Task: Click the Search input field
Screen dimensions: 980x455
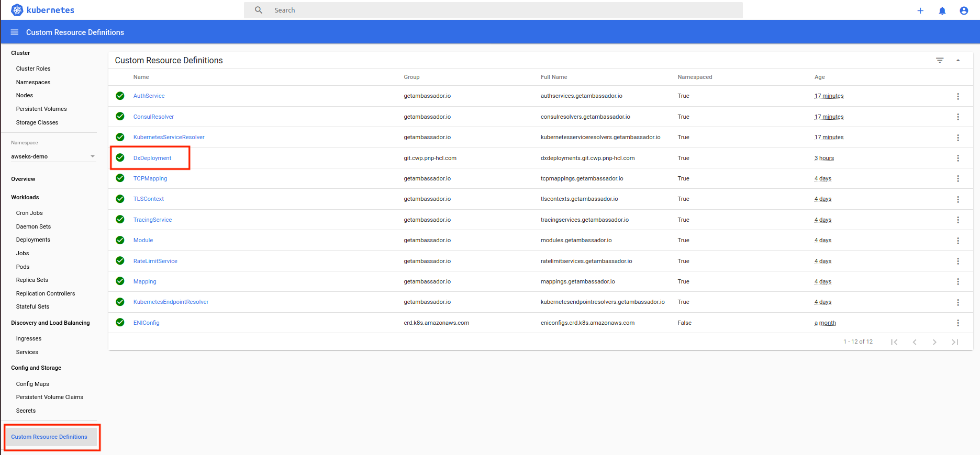Action: (492, 10)
